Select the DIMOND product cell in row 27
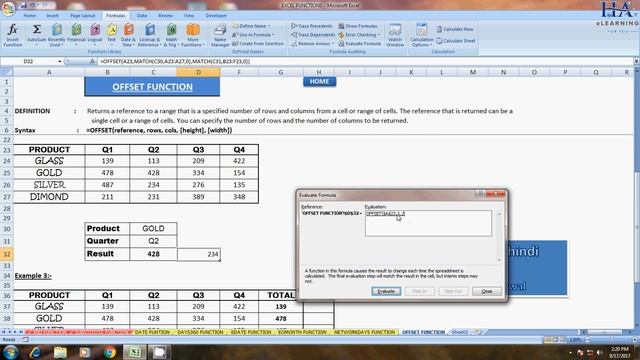 click(x=49, y=197)
